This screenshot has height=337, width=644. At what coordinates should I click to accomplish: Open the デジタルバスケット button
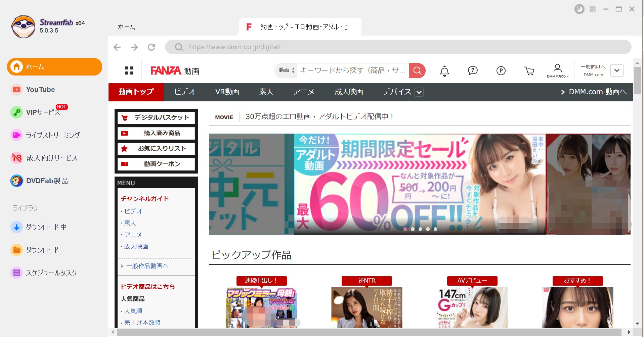pos(156,118)
